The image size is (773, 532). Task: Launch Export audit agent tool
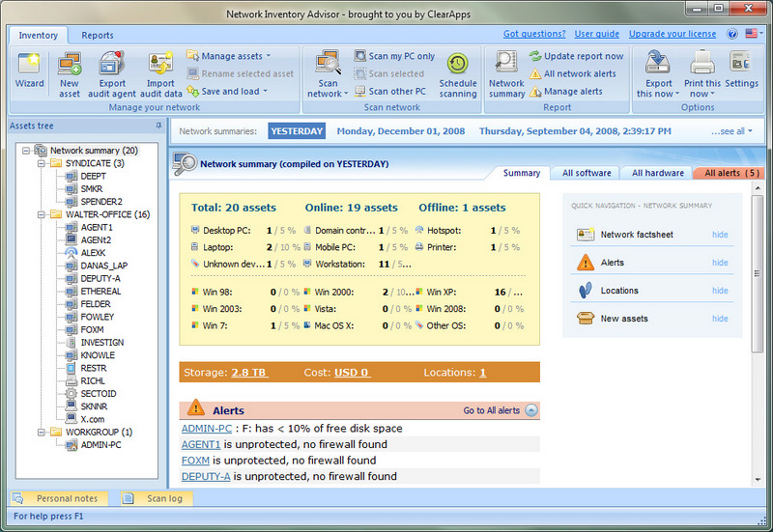[x=112, y=64]
